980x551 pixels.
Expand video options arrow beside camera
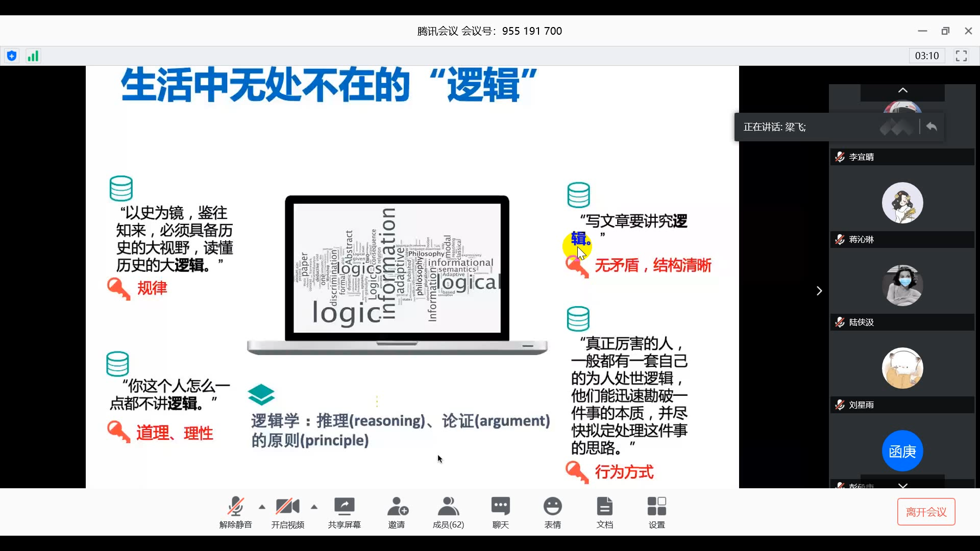click(314, 507)
